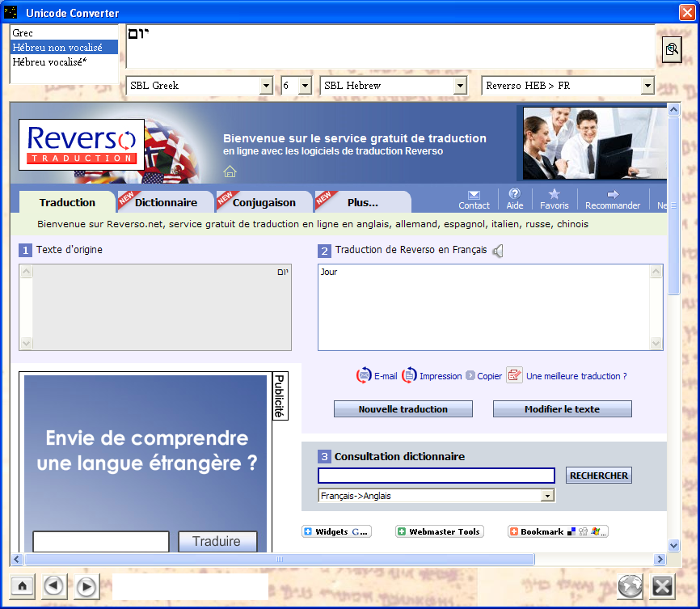
Task: Click the Widgets plus icon
Action: click(308, 531)
